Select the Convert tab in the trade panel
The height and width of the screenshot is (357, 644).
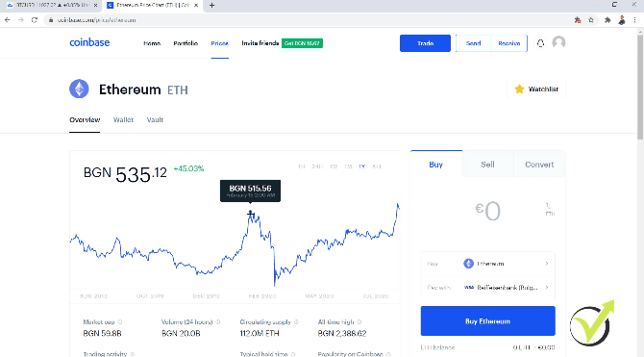(539, 165)
